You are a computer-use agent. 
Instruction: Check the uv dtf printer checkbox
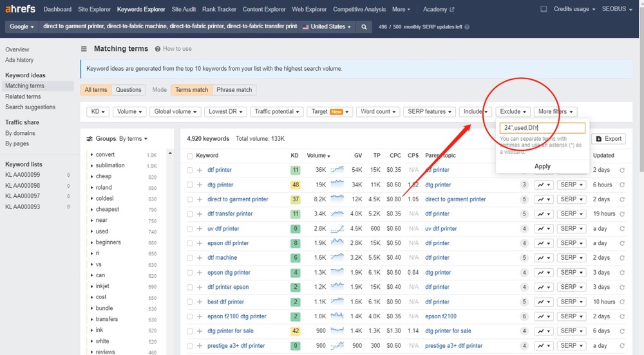(x=190, y=229)
